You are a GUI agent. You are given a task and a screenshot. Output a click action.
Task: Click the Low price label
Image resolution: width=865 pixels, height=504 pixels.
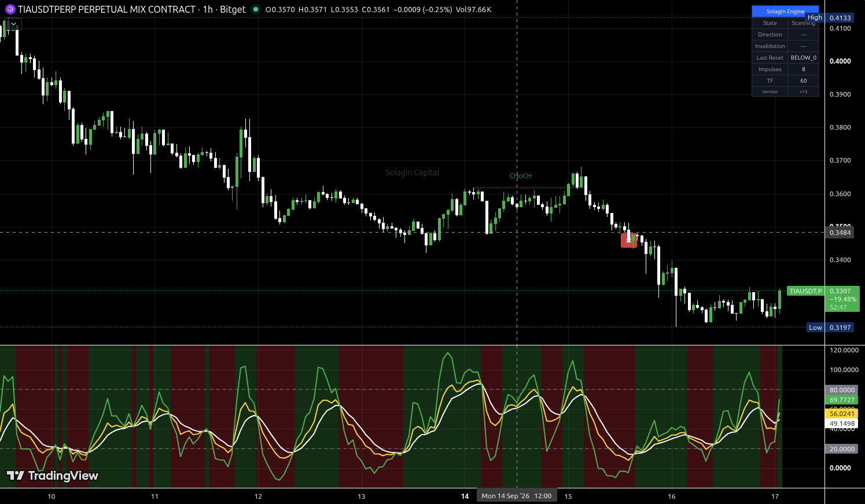[x=815, y=328]
